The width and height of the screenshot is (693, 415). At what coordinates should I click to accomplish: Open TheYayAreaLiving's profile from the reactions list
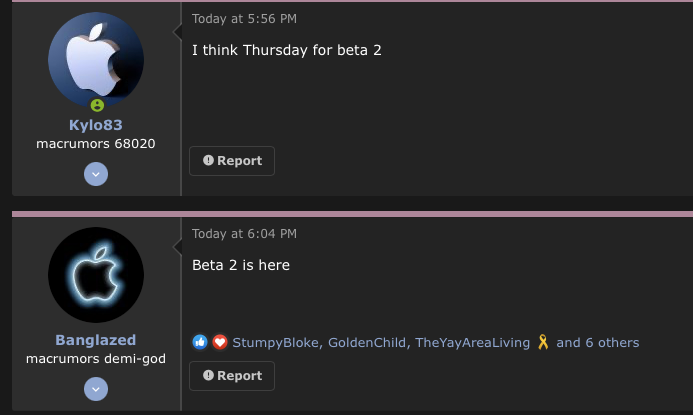[x=472, y=342]
